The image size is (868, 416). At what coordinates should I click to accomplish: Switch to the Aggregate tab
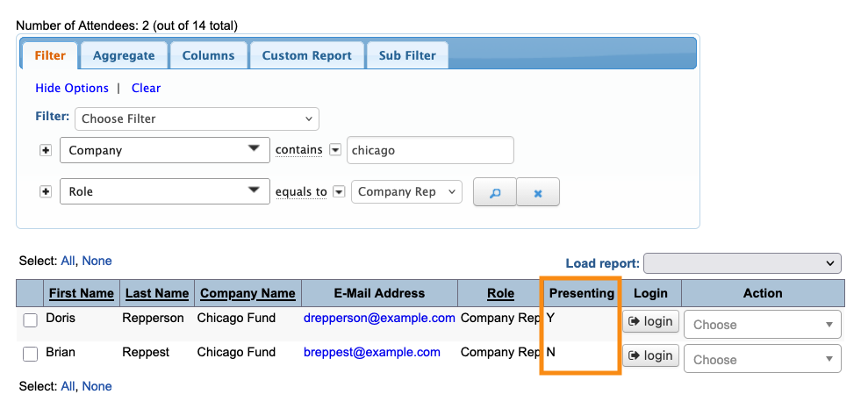point(124,55)
